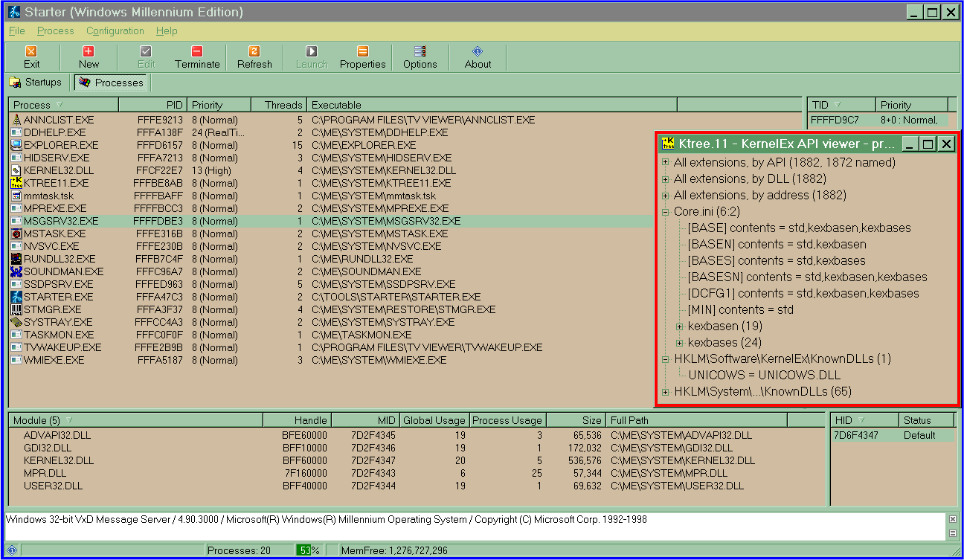Click the New toolbar icon

89,51
